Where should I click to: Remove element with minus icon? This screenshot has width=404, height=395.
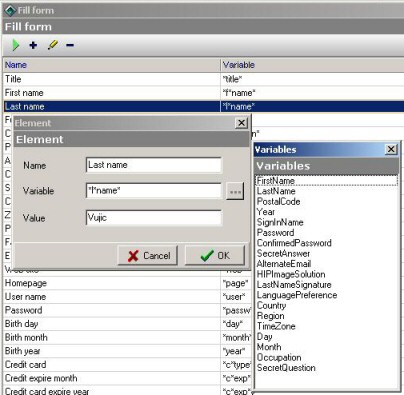[70, 45]
